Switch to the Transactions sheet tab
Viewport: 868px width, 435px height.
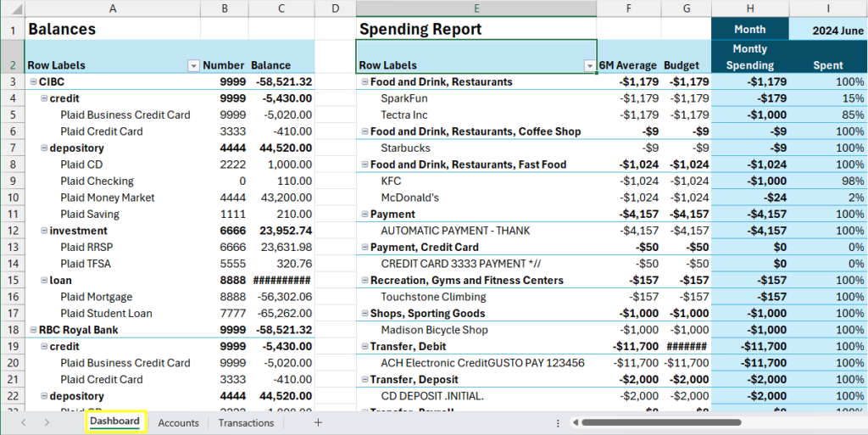[x=246, y=422]
